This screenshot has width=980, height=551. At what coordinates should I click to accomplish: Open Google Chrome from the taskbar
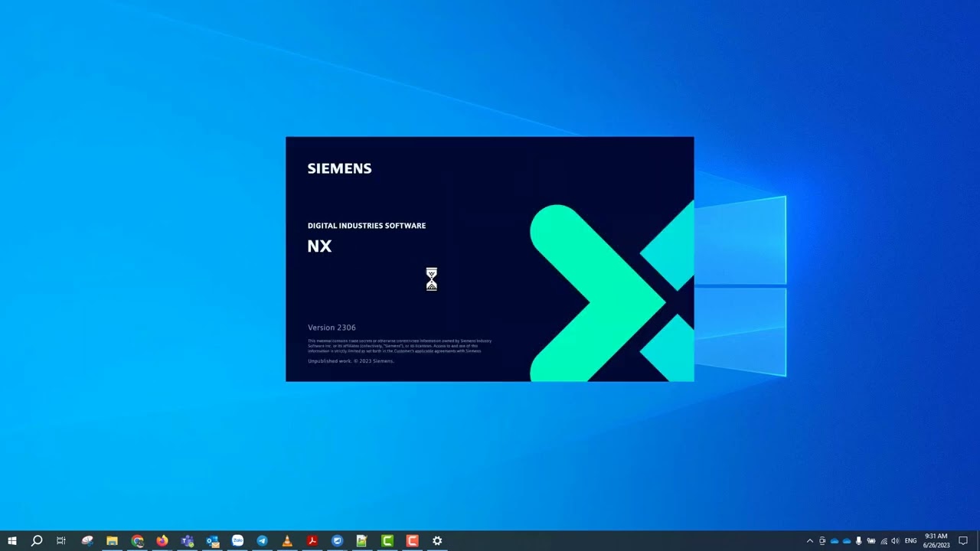pyautogui.click(x=137, y=541)
